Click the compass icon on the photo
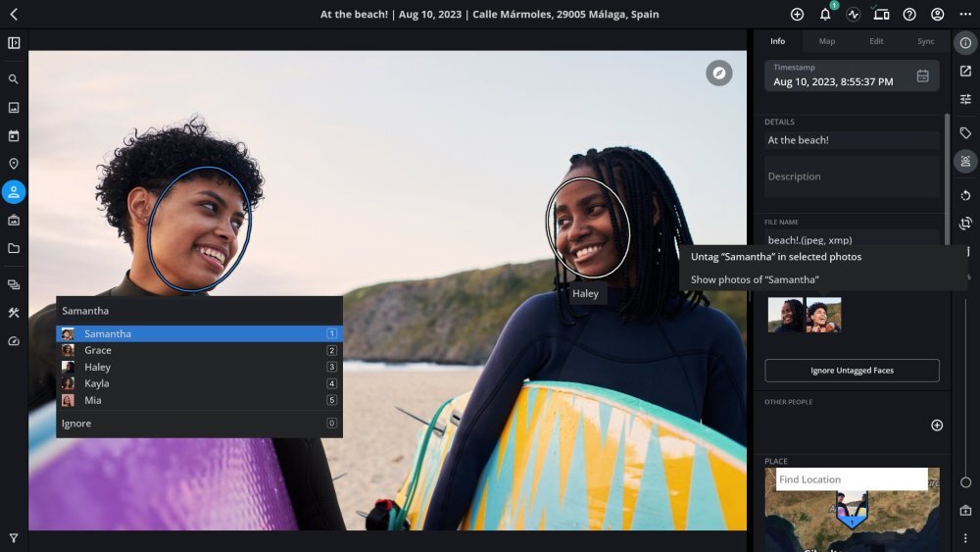This screenshot has height=552, width=980. pyautogui.click(x=719, y=73)
